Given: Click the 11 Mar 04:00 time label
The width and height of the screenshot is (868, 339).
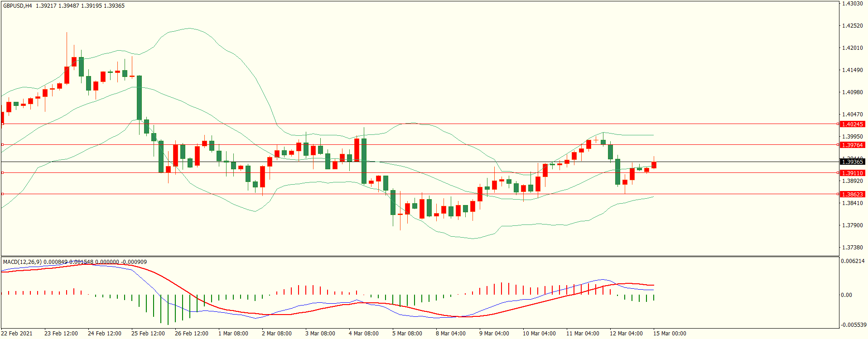Looking at the screenshot, I should click(583, 334).
